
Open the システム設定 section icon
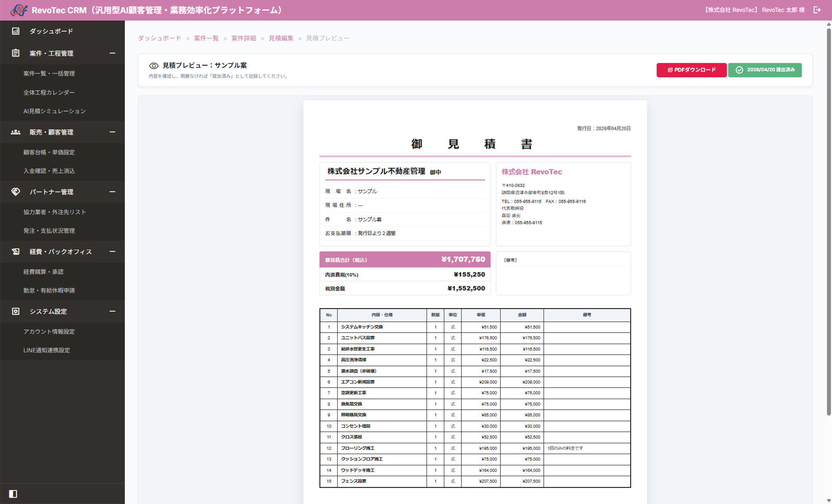pyautogui.click(x=16, y=311)
